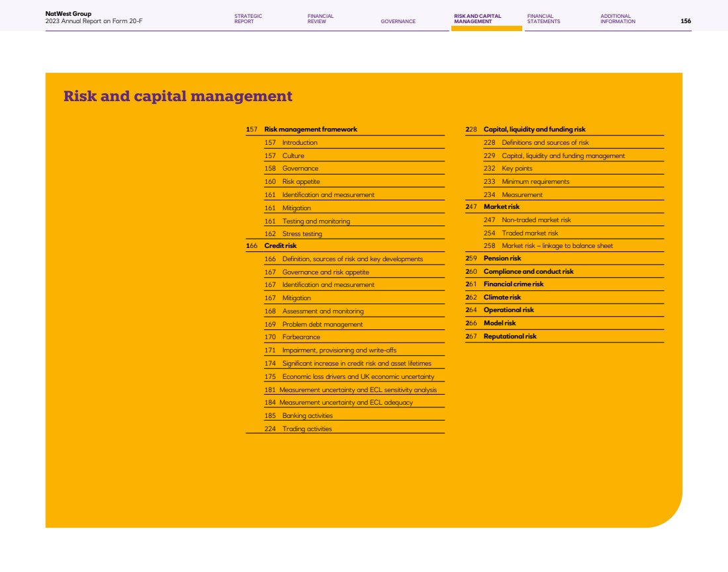Viewport: 728px width, 572px height.
Task: Select the Non-traded market risk link
Action: pyautogui.click(x=536, y=220)
